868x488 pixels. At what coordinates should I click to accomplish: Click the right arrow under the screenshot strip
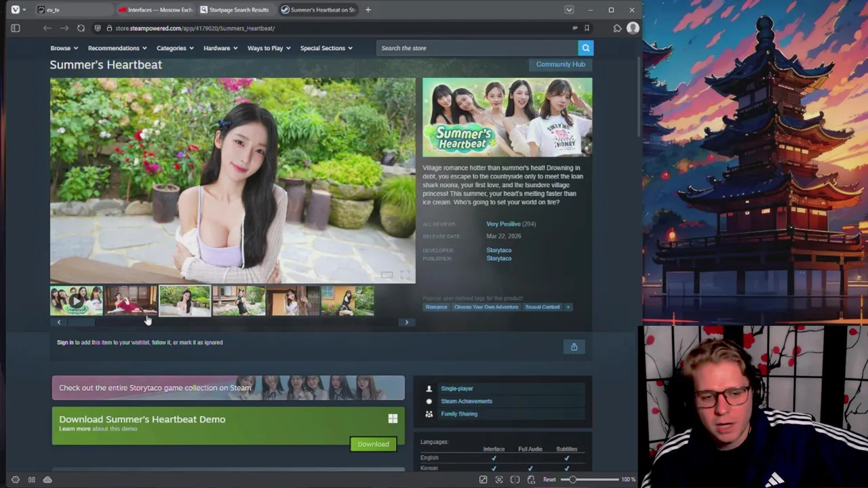(407, 322)
